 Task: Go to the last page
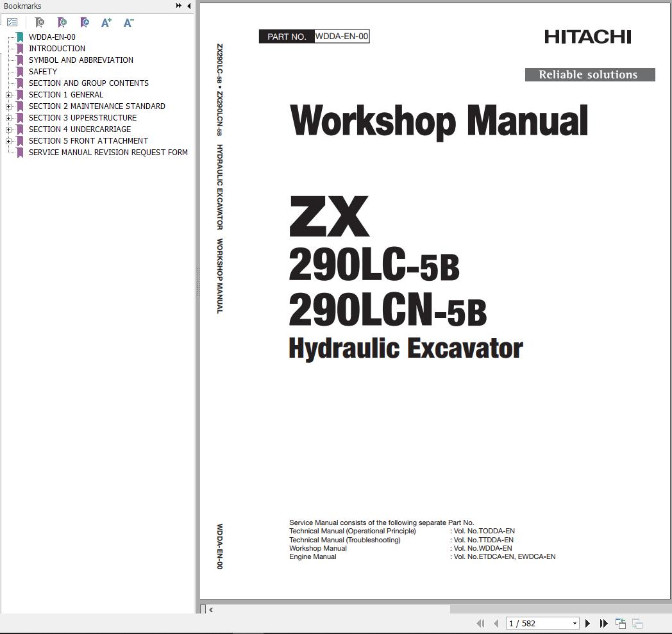pos(603,623)
